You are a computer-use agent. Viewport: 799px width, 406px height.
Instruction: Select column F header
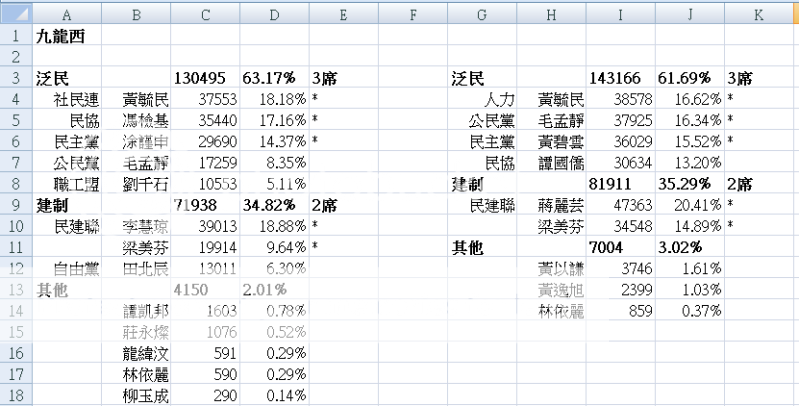[x=413, y=14]
